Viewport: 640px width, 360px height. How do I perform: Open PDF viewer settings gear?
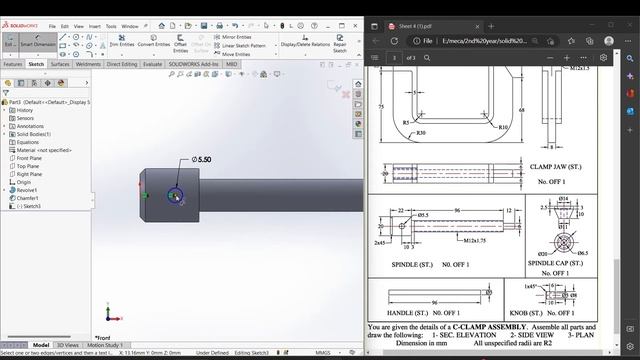pos(604,58)
